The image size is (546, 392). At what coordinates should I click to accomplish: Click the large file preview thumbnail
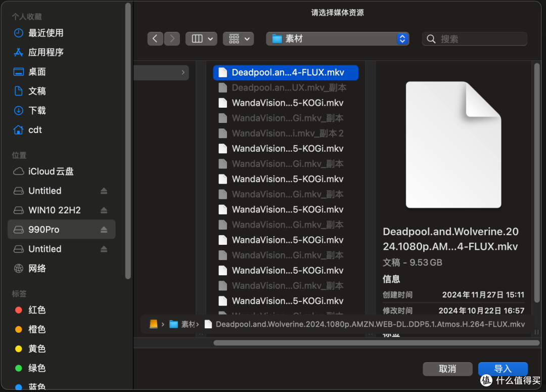tap(453, 145)
